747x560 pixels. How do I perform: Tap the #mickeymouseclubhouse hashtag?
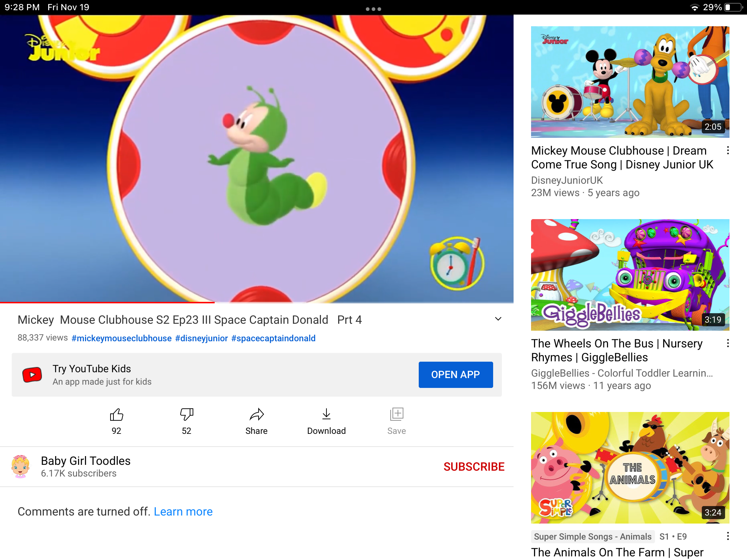coord(121,338)
